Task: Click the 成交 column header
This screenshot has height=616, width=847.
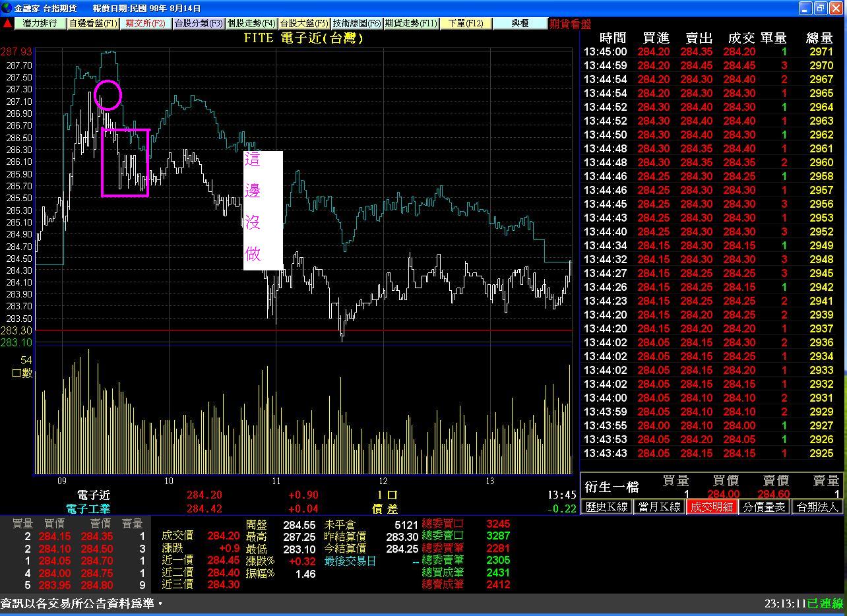Action: point(741,38)
